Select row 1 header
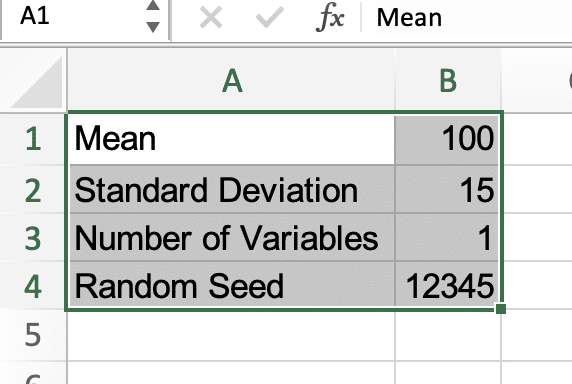The width and height of the screenshot is (572, 384). [33, 139]
